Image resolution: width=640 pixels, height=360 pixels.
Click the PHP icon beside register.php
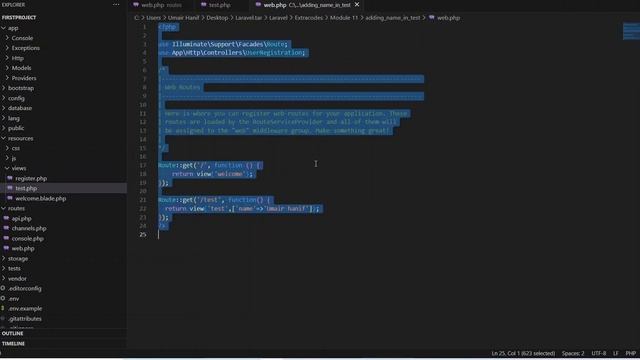pos(10,178)
